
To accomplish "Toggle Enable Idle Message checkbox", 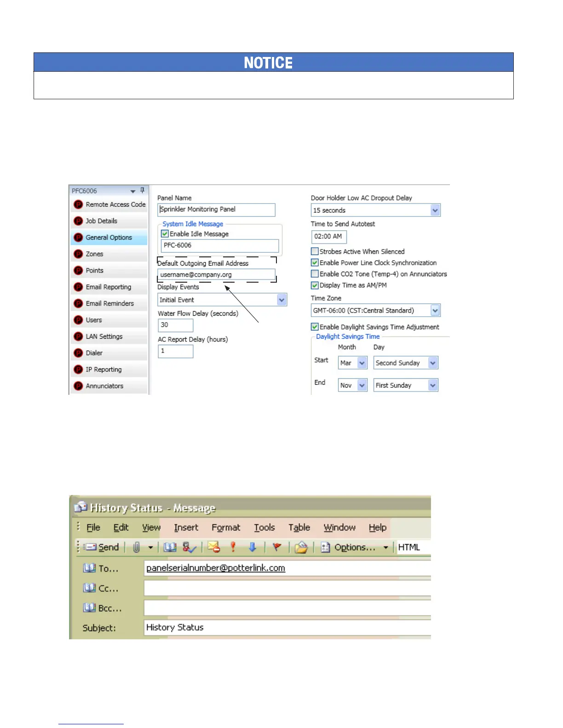I will click(x=165, y=234).
